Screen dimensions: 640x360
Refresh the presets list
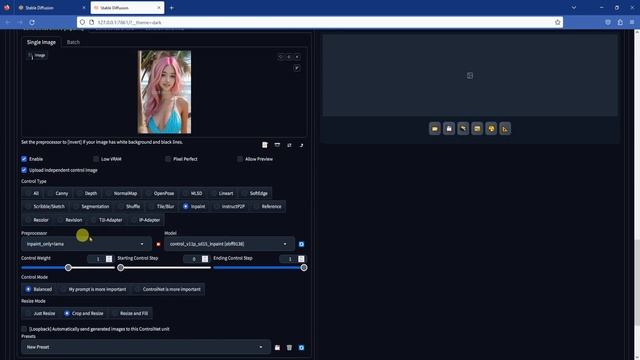pyautogui.click(x=301, y=347)
